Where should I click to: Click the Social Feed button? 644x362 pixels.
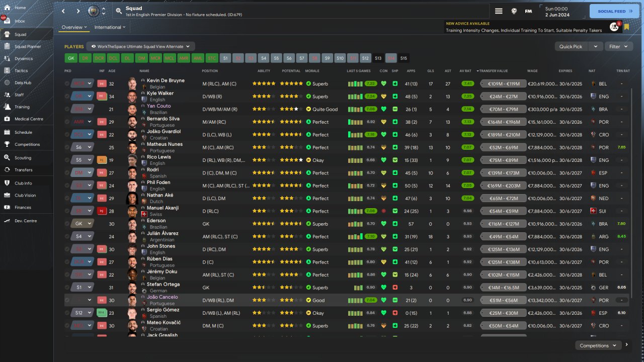point(614,11)
